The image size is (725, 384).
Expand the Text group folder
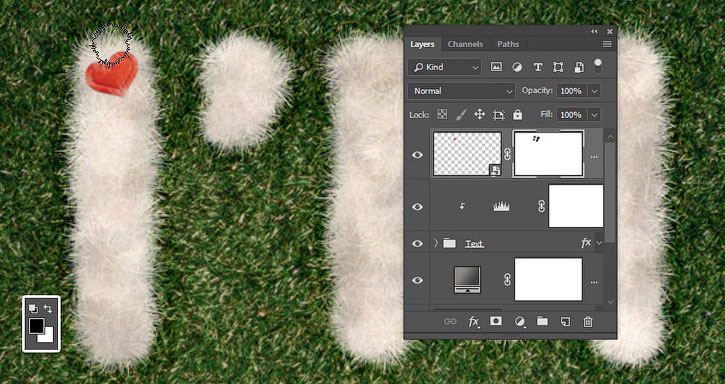click(436, 243)
